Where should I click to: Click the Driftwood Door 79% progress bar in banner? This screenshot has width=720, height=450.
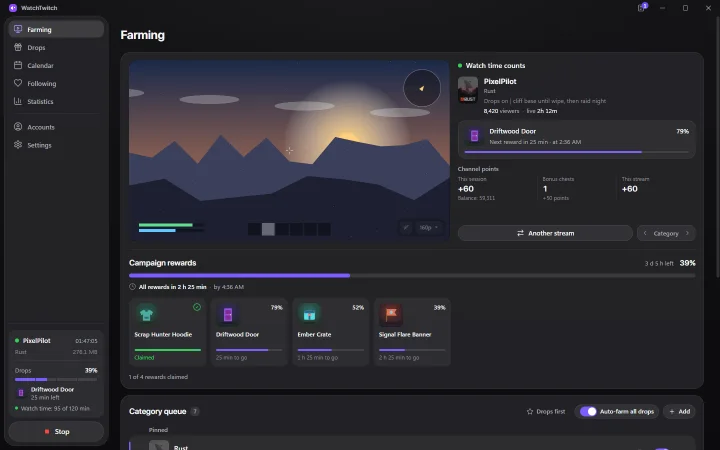[576, 152]
